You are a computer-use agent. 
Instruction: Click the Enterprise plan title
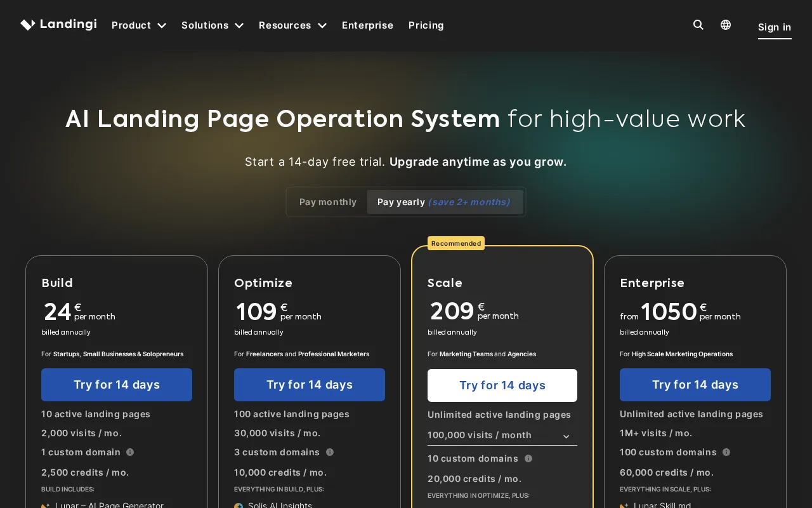[x=652, y=283]
